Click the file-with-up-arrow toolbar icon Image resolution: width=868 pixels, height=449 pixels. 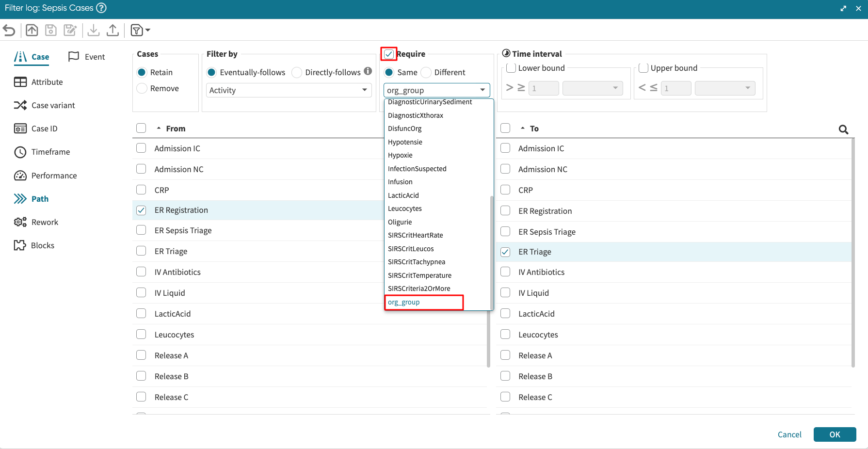[x=32, y=31]
